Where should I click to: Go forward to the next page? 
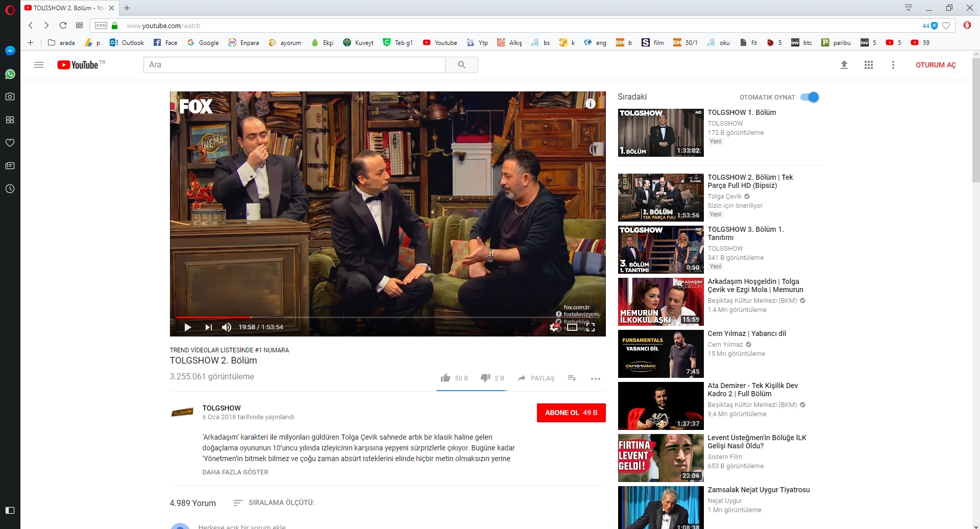pos(46,26)
